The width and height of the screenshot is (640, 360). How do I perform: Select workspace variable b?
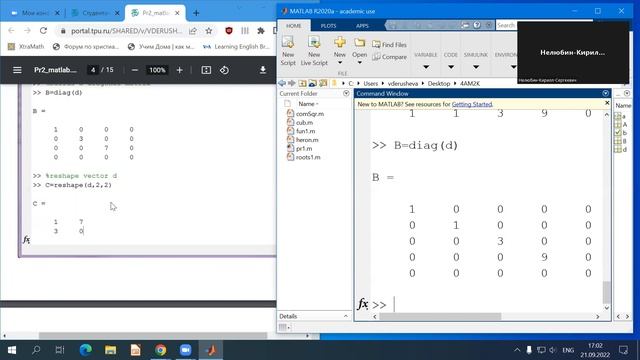[620, 133]
